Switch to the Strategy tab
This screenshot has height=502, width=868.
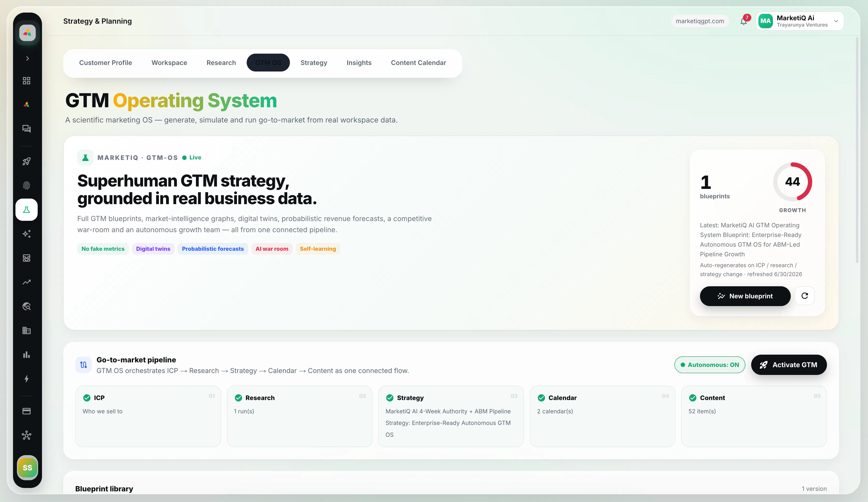[x=314, y=63]
